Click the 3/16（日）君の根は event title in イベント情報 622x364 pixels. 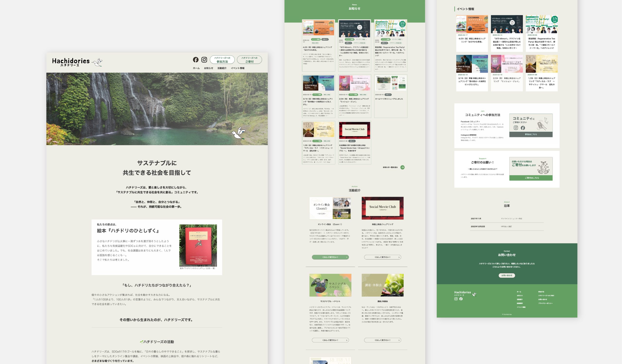[x=472, y=81]
